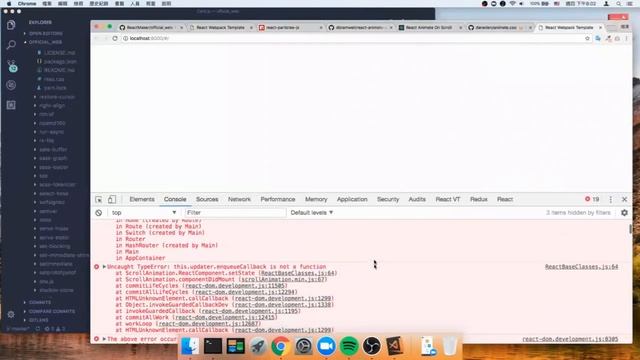Open the top context dropdown
Screen dimensions: 640x360
(x=144, y=213)
